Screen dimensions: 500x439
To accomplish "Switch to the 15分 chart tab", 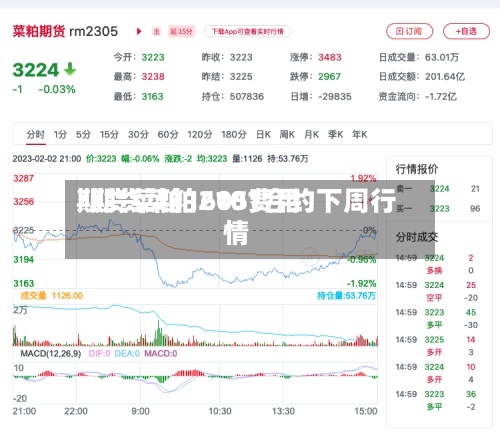I will [x=109, y=134].
